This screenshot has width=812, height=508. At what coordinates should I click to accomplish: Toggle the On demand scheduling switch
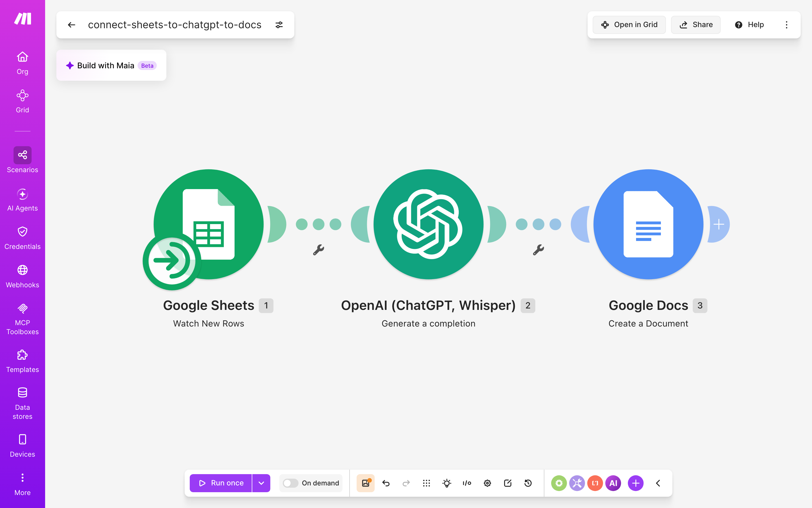click(x=290, y=483)
